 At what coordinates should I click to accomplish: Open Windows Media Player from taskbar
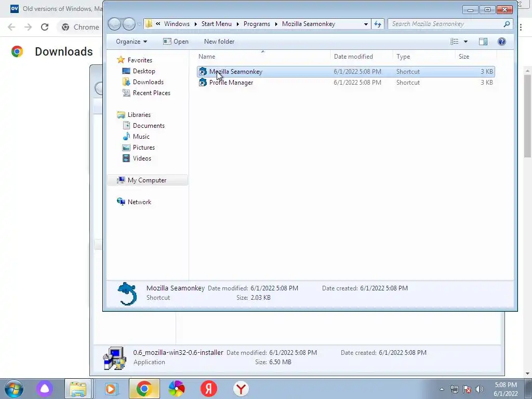tap(111, 389)
